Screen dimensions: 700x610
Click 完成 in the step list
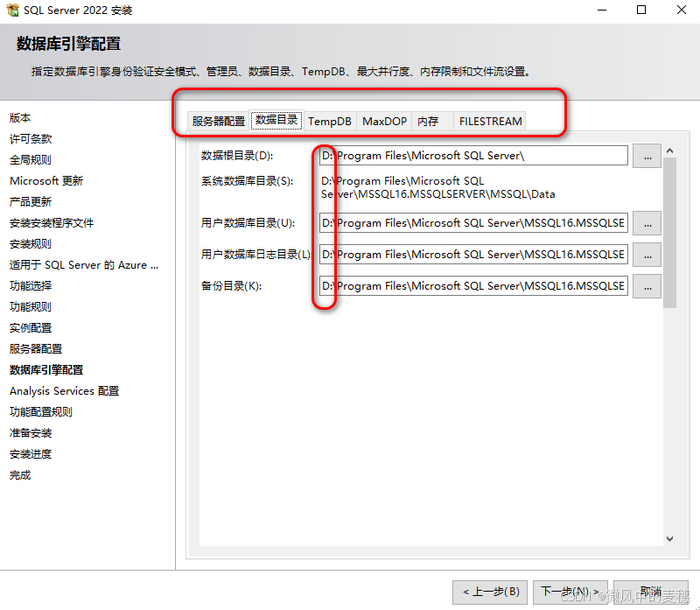point(20,474)
